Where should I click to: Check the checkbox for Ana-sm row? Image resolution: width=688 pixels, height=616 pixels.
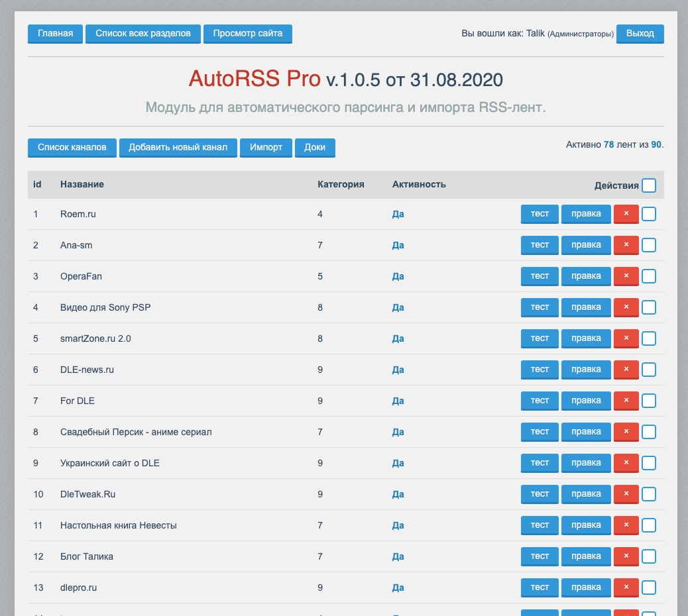click(649, 245)
